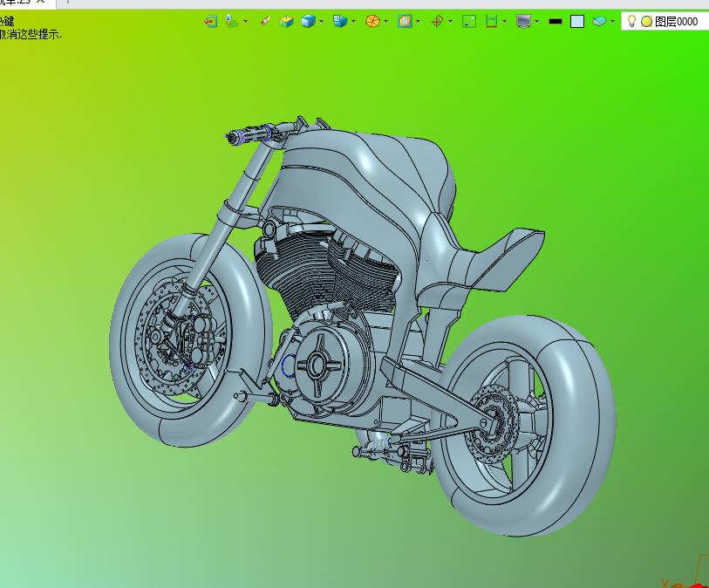Toggle the yellow circle layer status icon

646,21
